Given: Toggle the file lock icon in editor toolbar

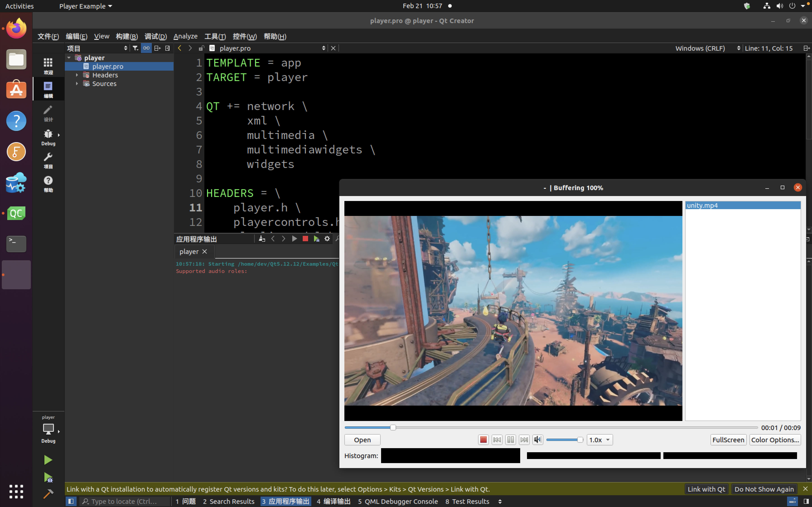Looking at the screenshot, I should tap(201, 48).
